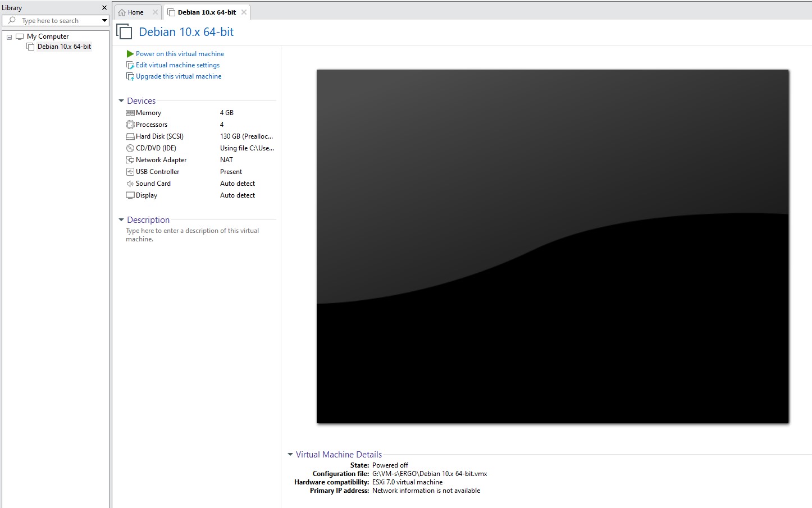Click the Hard Disk (SCSI) icon

click(x=130, y=136)
